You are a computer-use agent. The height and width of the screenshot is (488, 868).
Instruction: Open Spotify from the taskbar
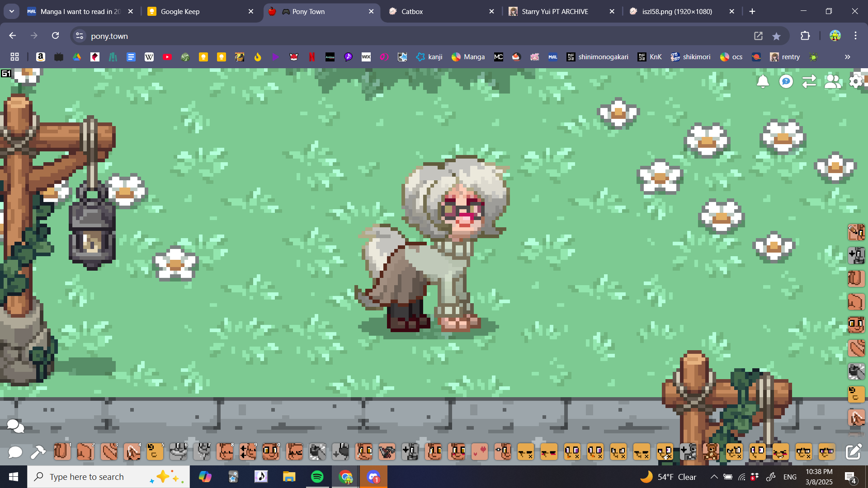(x=317, y=477)
